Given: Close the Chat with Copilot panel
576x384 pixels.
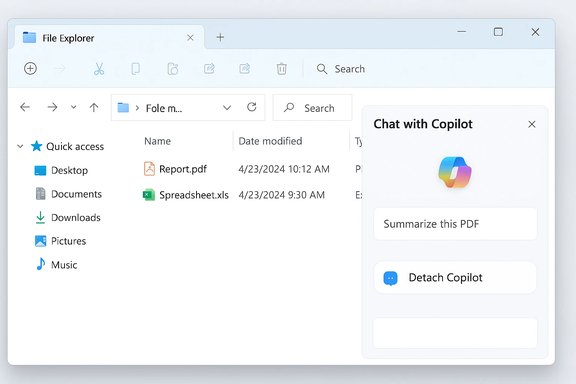Looking at the screenshot, I should point(532,125).
